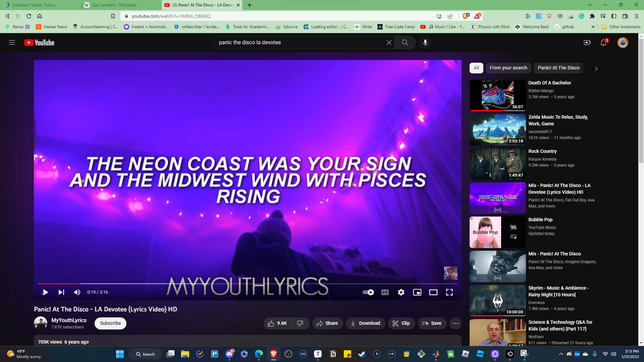Viewport: 644px width, 362px height.
Task: Open the video settings gear
Action: click(401, 292)
